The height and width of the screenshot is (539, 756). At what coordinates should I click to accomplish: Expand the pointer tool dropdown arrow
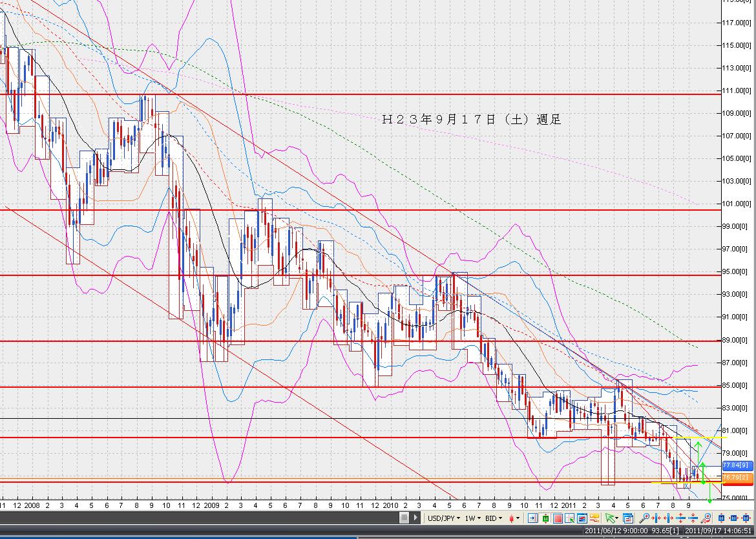616,519
